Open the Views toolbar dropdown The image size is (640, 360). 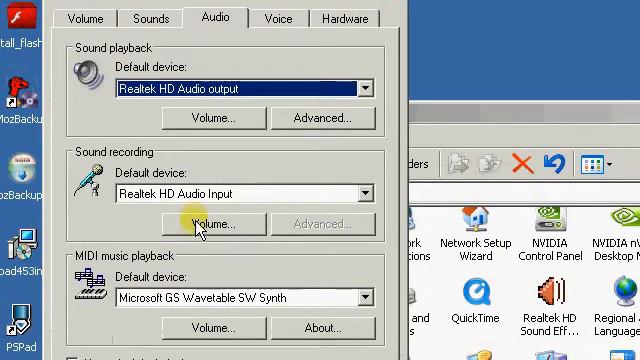click(x=596, y=164)
